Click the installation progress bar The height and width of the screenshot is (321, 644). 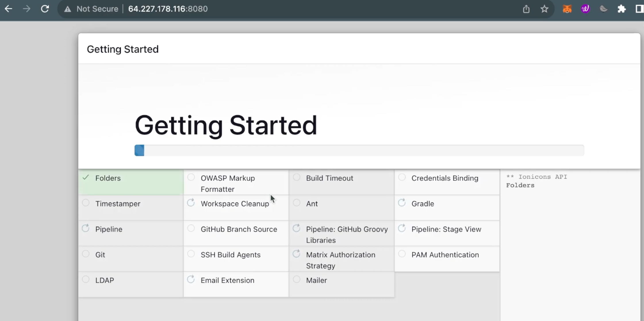(359, 150)
